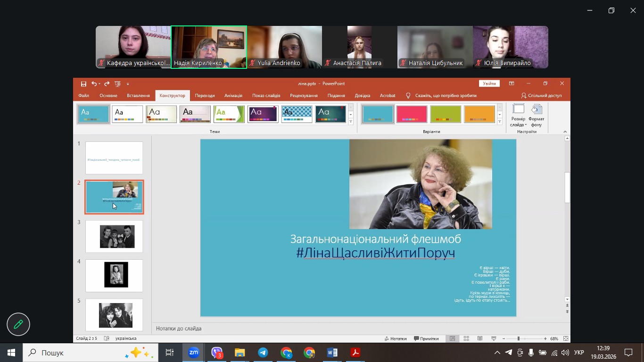Switch to Reading view in status bar

coord(480,338)
